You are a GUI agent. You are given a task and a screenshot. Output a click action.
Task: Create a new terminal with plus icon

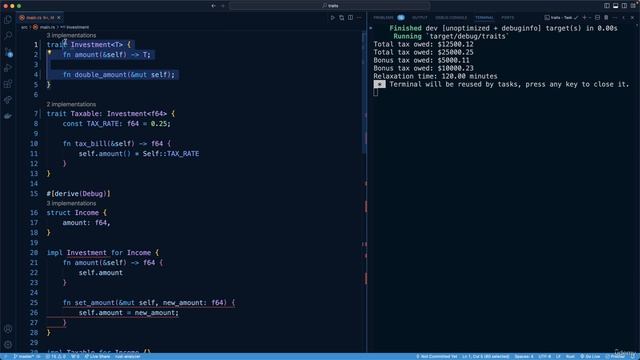pos(584,18)
